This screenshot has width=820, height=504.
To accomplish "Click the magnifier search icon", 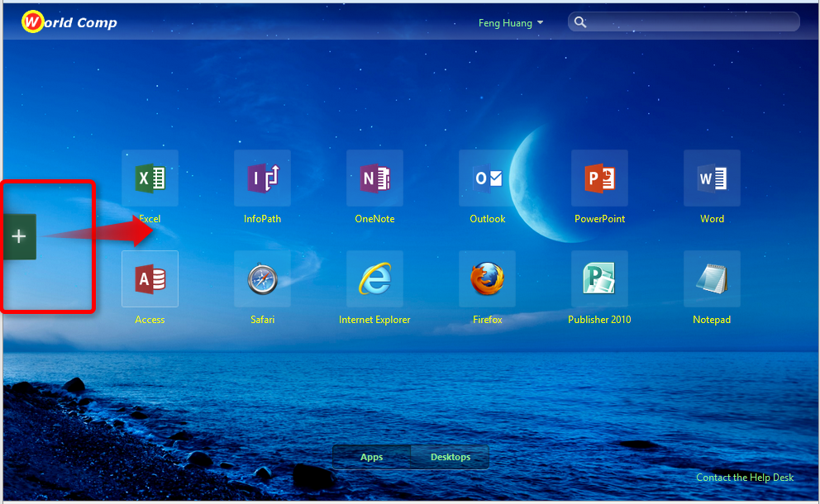I will tap(580, 22).
